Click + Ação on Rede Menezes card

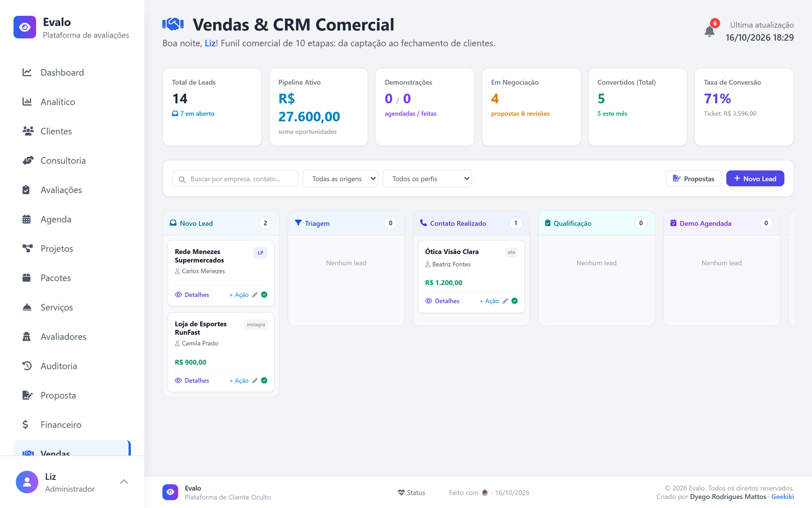[239, 295]
